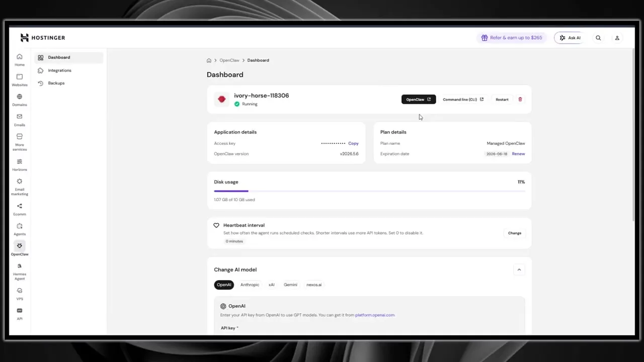644x362 pixels.
Task: Click the expiration date 2026-06-18
Action: coord(497,154)
